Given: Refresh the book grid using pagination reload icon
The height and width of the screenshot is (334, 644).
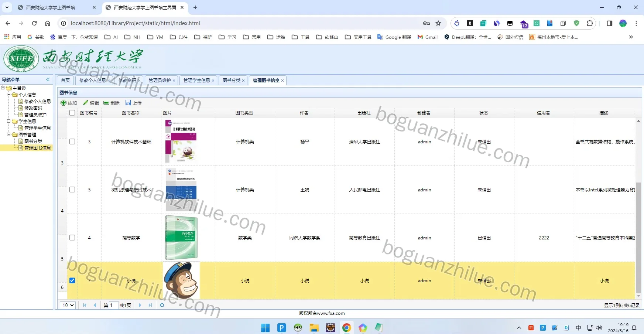Looking at the screenshot, I should click(162, 305).
